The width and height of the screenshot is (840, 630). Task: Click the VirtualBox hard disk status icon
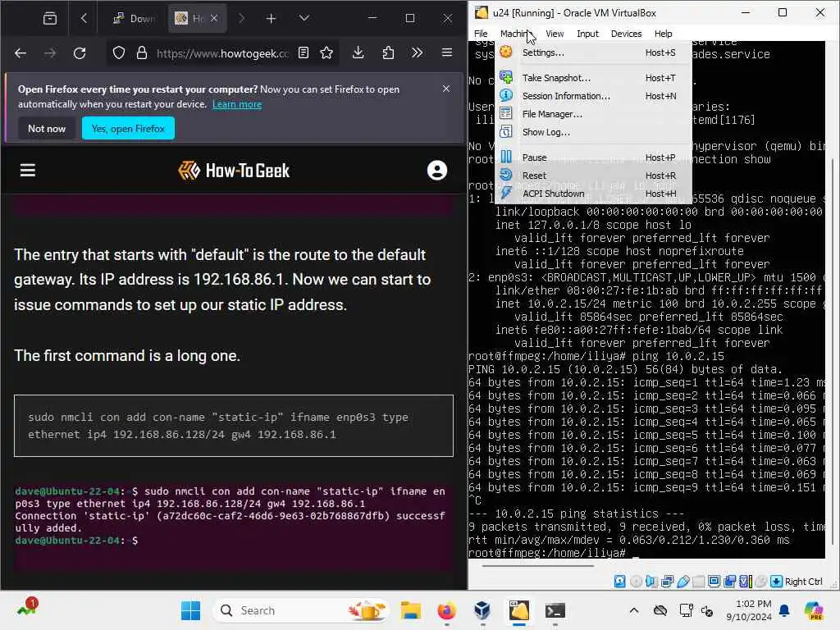click(620, 582)
